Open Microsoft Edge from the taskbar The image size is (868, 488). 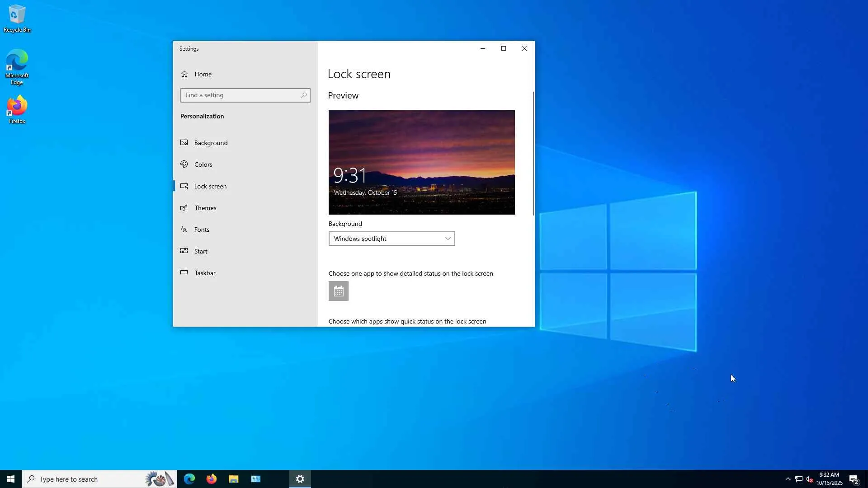(x=189, y=479)
